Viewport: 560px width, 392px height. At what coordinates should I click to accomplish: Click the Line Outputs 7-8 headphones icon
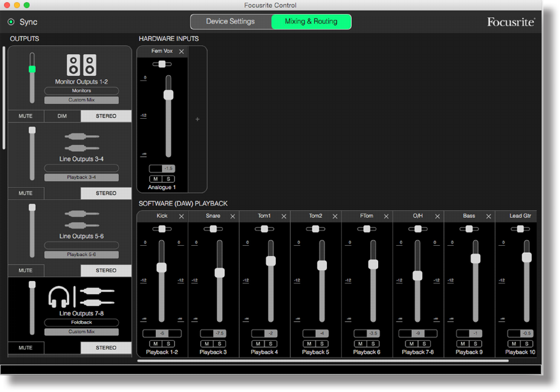pyautogui.click(x=58, y=297)
